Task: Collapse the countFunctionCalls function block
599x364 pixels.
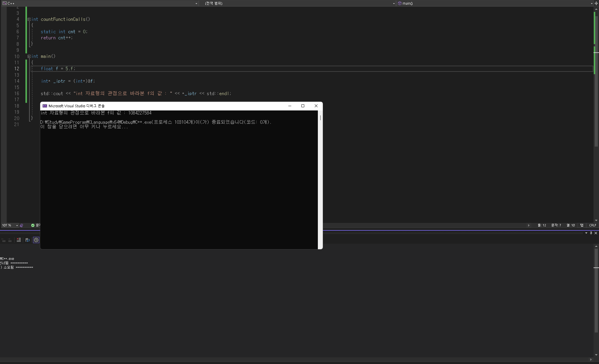Action: (29, 19)
